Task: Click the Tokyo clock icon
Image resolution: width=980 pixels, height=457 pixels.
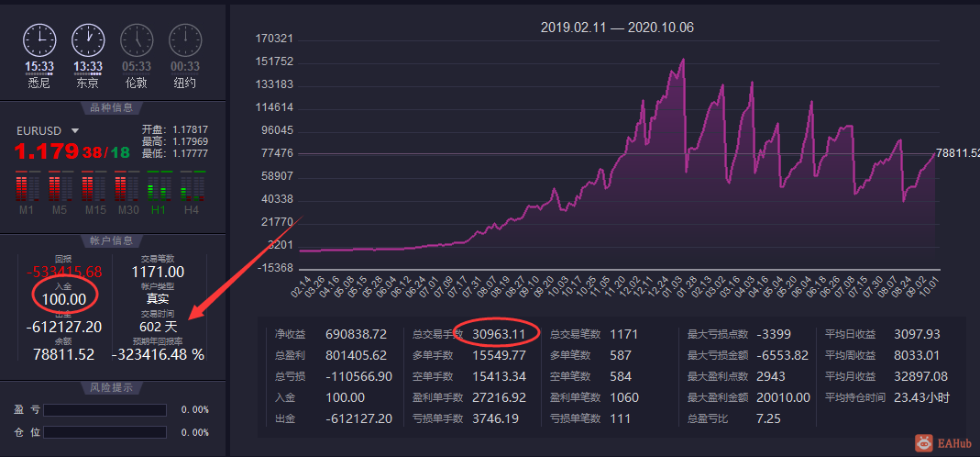Action: 87,40
